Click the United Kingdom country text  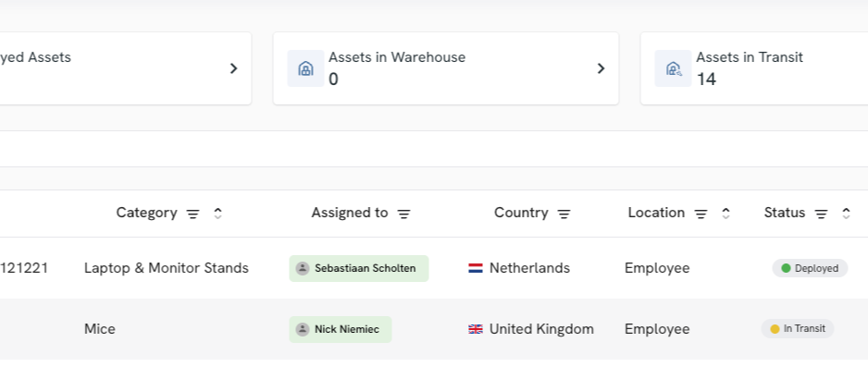[541, 329]
